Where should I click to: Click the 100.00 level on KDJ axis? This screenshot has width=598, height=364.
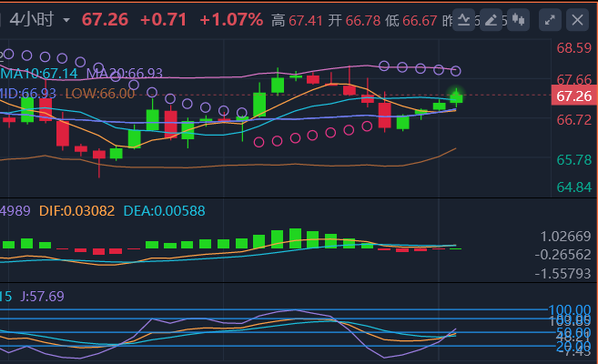pyautogui.click(x=571, y=309)
